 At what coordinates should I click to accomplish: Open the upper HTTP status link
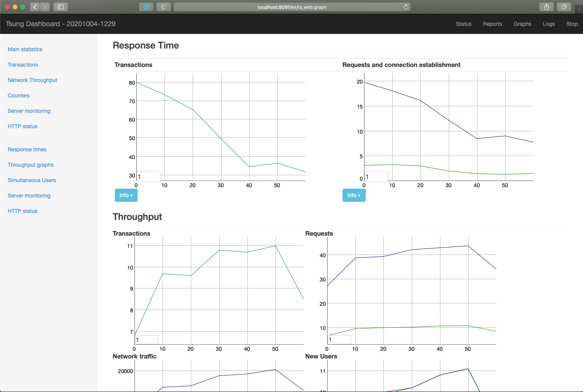click(x=22, y=126)
